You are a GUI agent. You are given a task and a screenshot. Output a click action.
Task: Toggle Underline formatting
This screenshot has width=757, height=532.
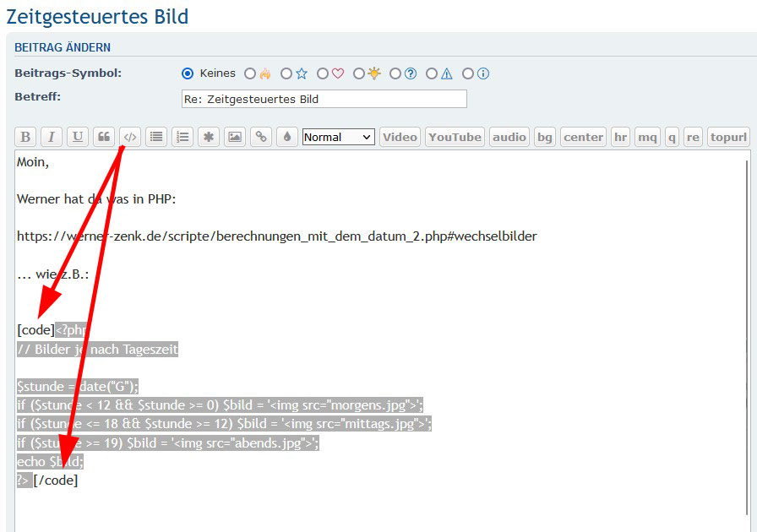(77, 137)
